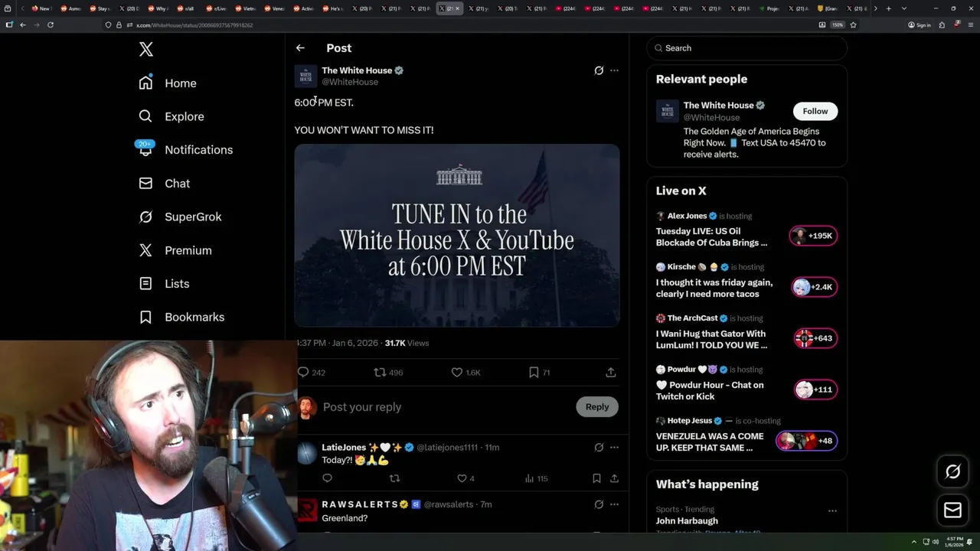Screen dimensions: 980x551
Task: Click browser Sign in button
Action: click(x=920, y=24)
